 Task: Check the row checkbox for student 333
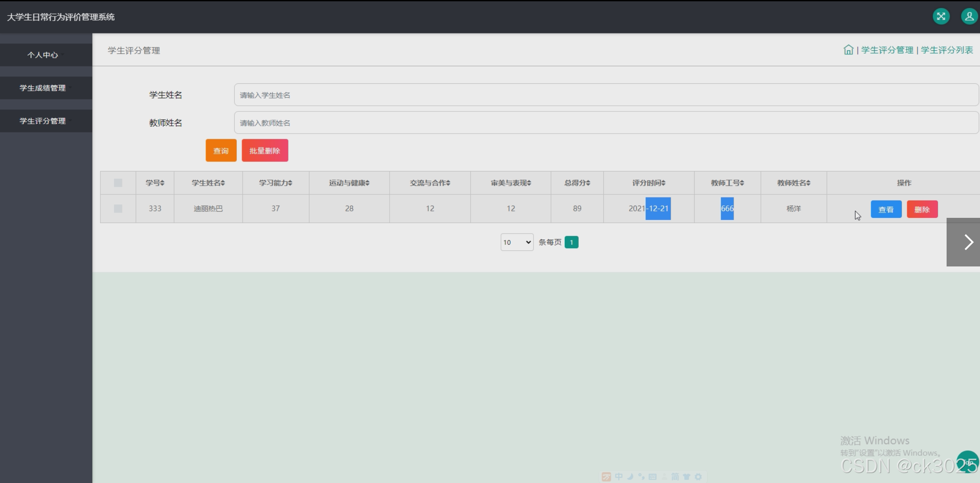click(x=118, y=209)
